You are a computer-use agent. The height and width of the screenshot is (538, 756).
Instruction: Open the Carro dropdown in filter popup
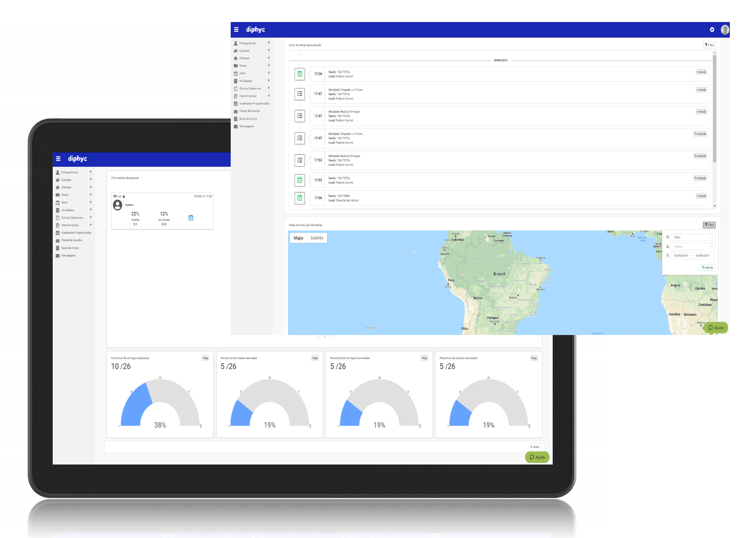point(693,237)
